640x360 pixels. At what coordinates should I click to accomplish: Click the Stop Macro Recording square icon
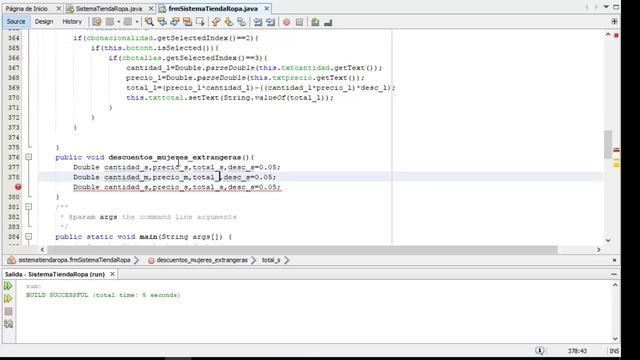299,22
